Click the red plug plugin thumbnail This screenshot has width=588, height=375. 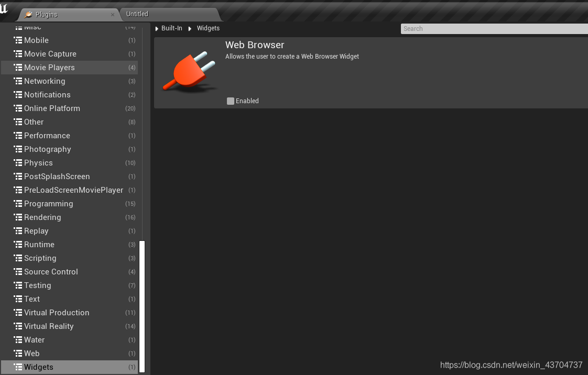click(190, 72)
